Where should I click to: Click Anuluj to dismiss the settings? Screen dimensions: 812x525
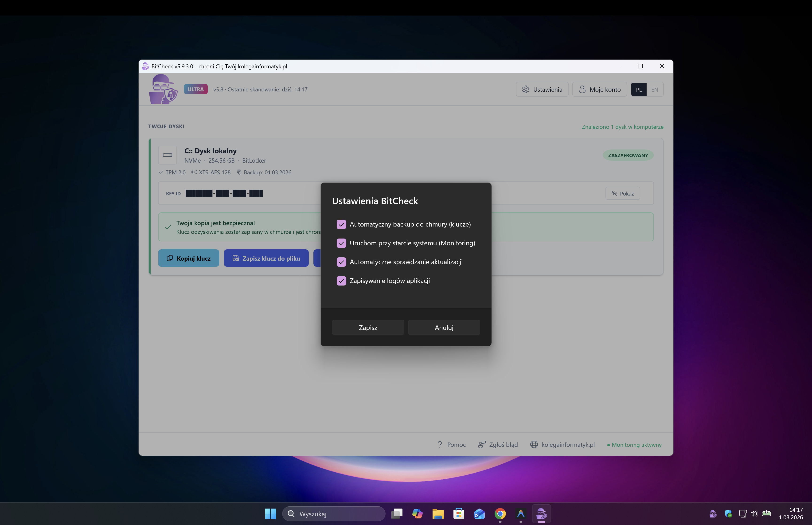(x=444, y=327)
